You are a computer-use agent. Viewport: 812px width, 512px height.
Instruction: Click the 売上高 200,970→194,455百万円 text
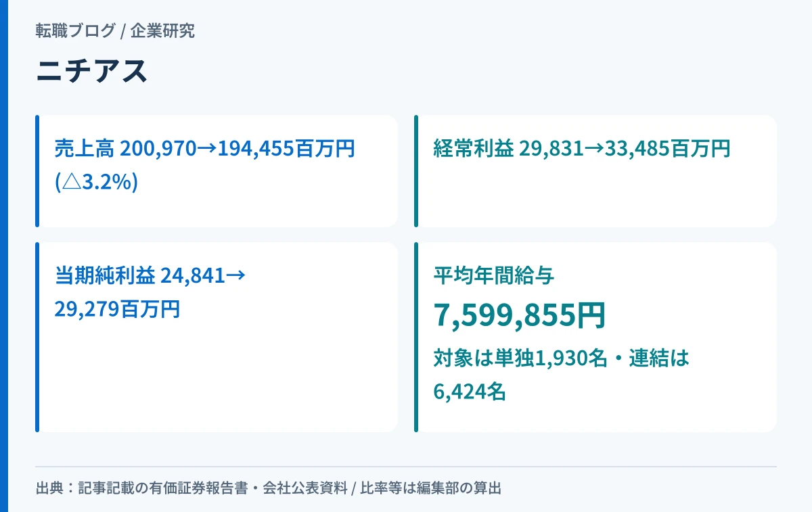(204, 148)
